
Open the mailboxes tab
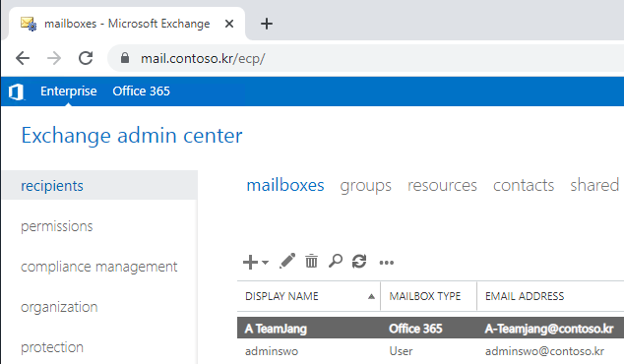[x=285, y=185]
